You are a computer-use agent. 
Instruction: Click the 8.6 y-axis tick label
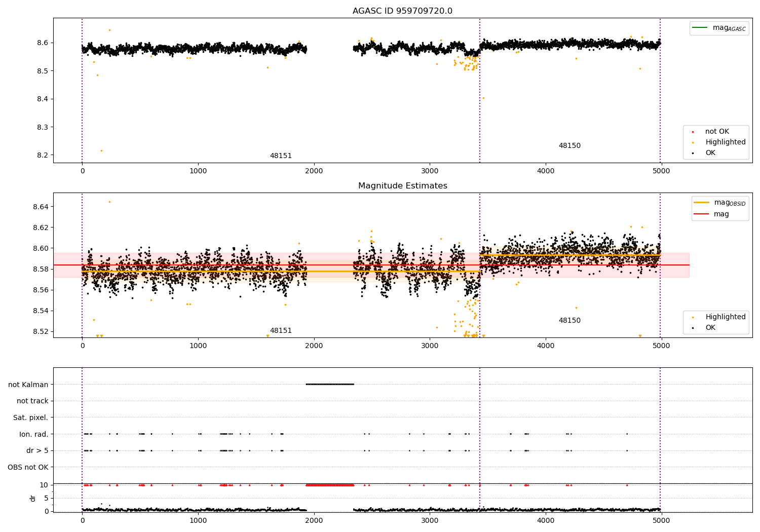[43, 43]
